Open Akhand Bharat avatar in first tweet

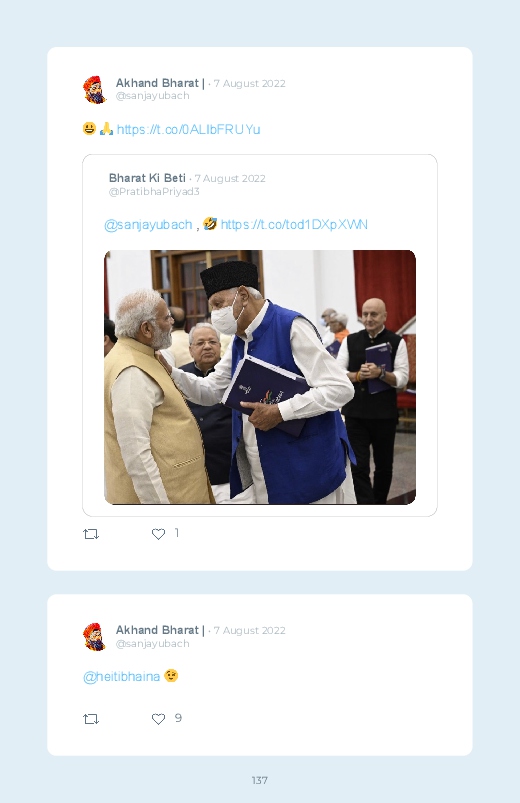pyautogui.click(x=95, y=90)
